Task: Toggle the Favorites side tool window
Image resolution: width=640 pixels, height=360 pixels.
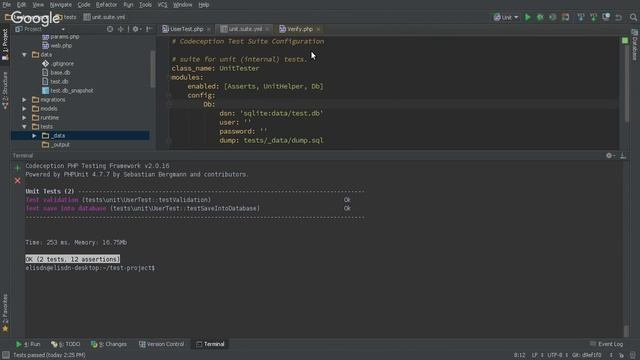Action: click(5, 313)
